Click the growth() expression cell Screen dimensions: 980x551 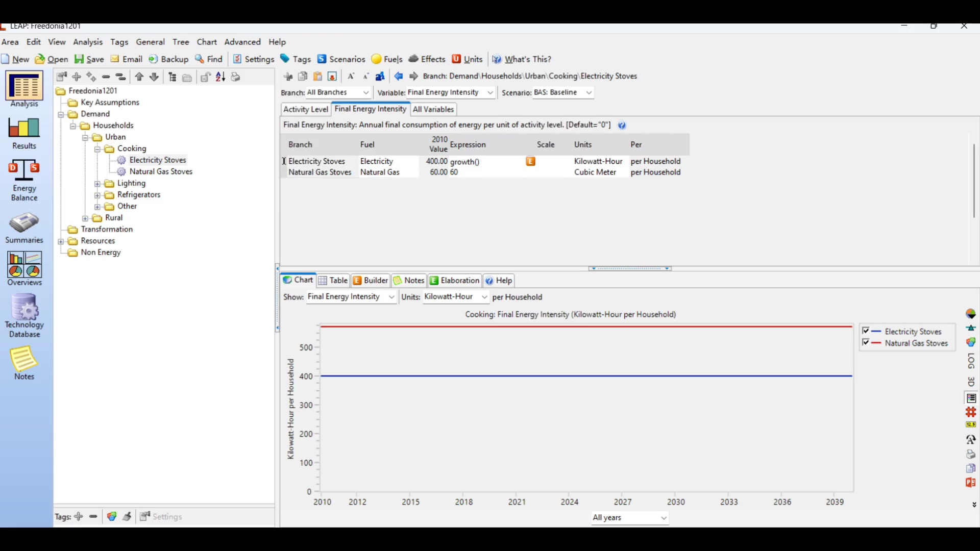pos(486,161)
